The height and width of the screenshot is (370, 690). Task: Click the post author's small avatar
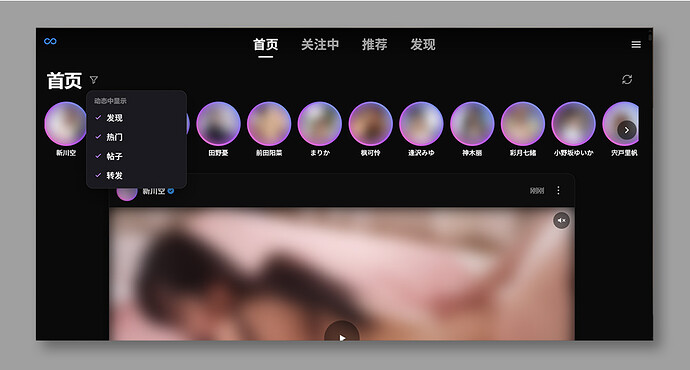(x=127, y=193)
